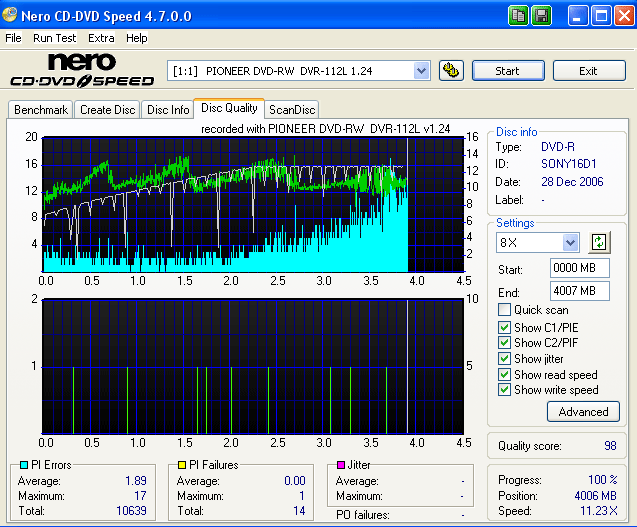Switch to the ScanDisc tab
The width and height of the screenshot is (637, 527).
coord(292,110)
